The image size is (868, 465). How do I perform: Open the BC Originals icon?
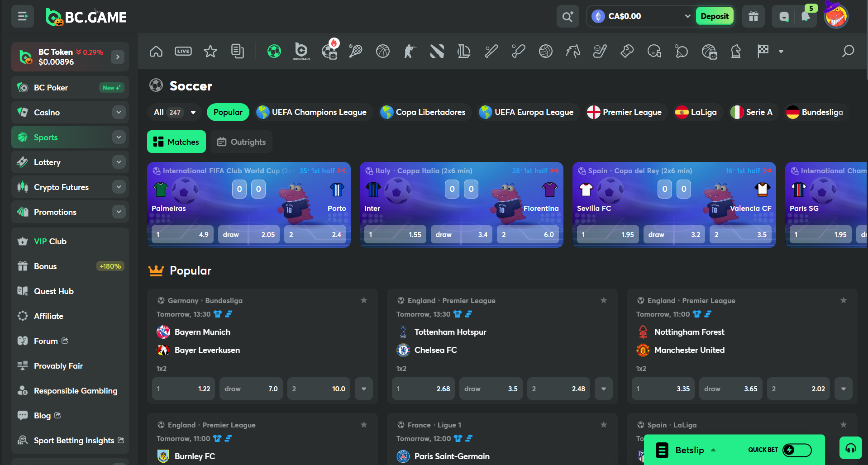[x=301, y=51]
